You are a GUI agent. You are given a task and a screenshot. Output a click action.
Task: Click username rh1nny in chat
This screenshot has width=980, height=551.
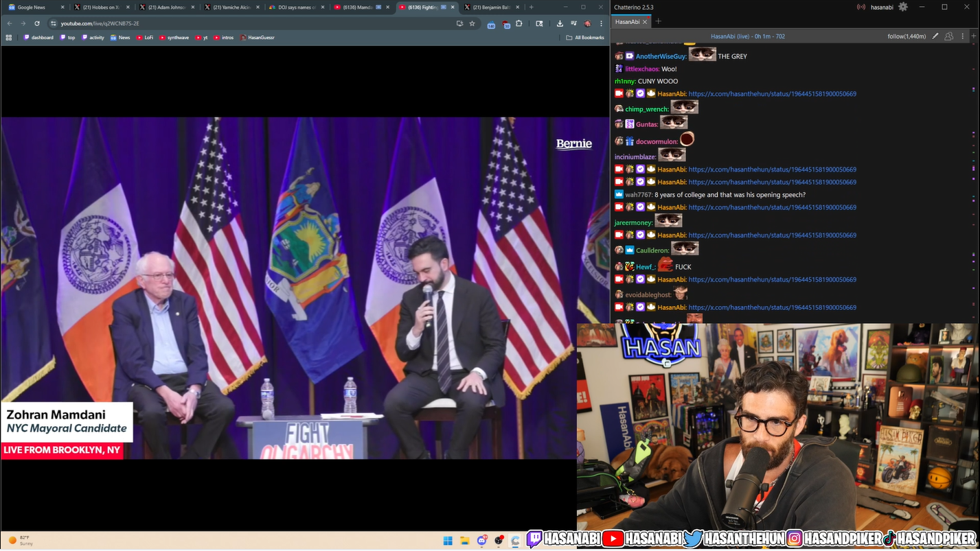[625, 82]
